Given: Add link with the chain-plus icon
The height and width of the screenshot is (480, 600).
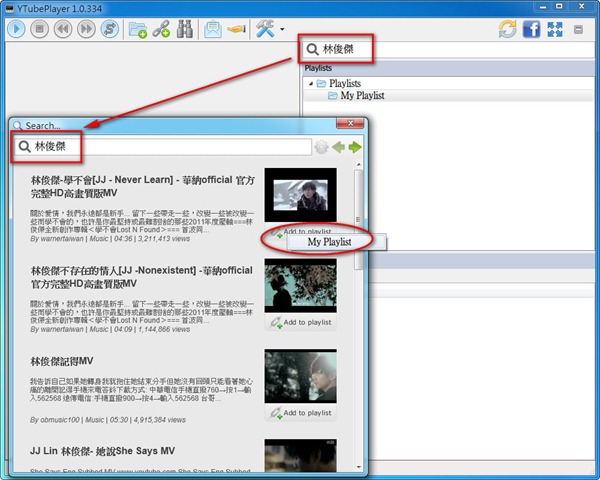Looking at the screenshot, I should click(161, 29).
